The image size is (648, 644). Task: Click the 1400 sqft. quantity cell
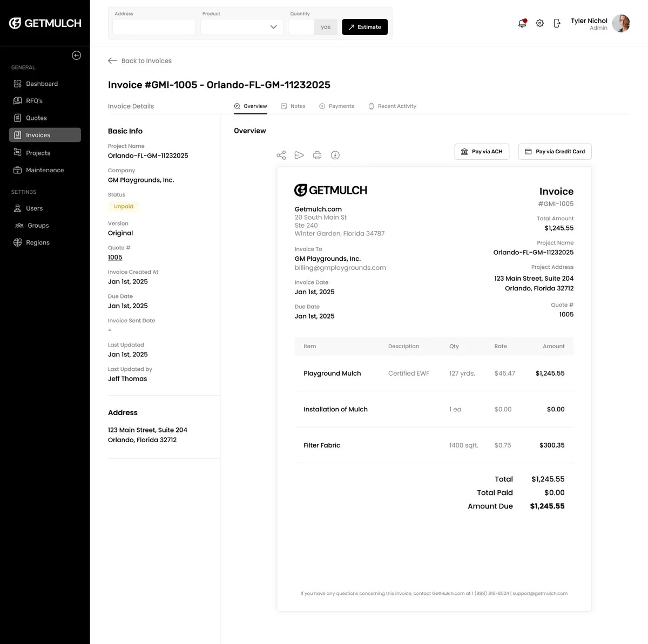(464, 445)
